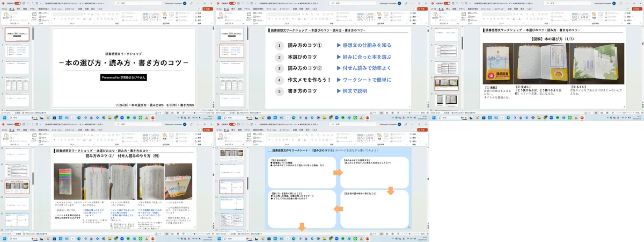Select slide 2 thumbnail in title-slide window
Screen dimensions: 644x242
click(x=17, y=51)
